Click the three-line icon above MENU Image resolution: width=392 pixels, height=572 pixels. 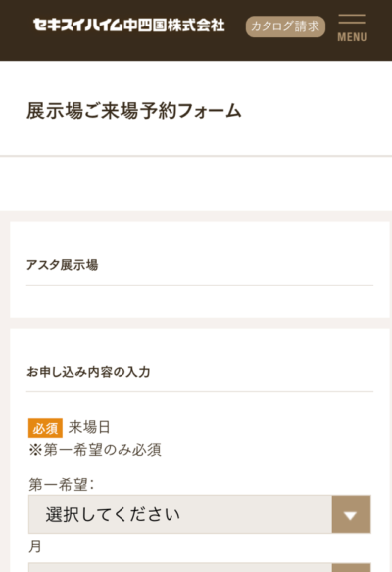[x=352, y=19]
